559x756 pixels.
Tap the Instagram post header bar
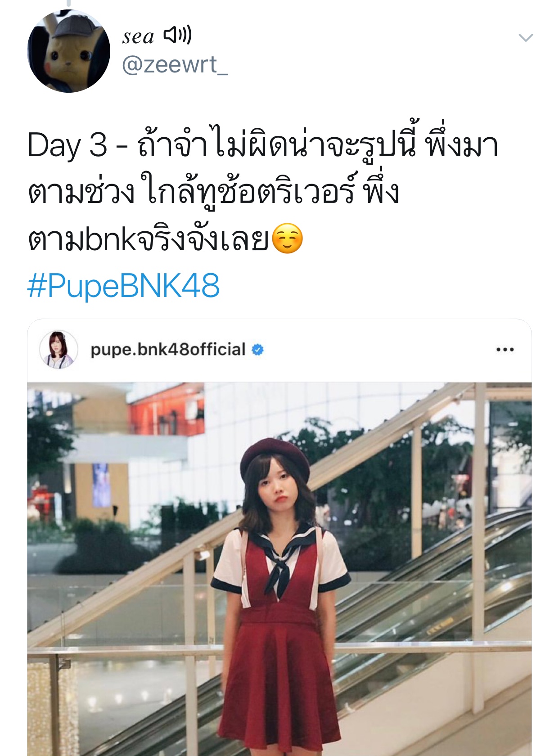279,351
